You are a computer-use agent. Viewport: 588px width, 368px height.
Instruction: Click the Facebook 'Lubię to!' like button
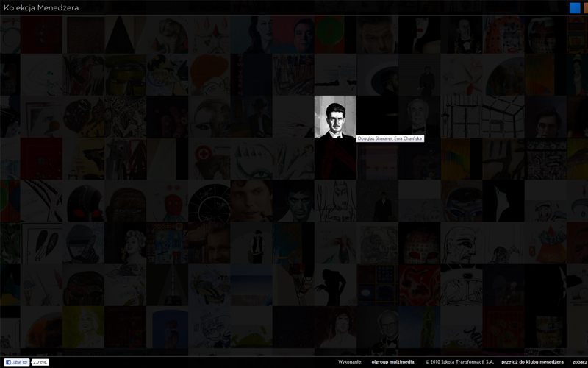click(16, 362)
